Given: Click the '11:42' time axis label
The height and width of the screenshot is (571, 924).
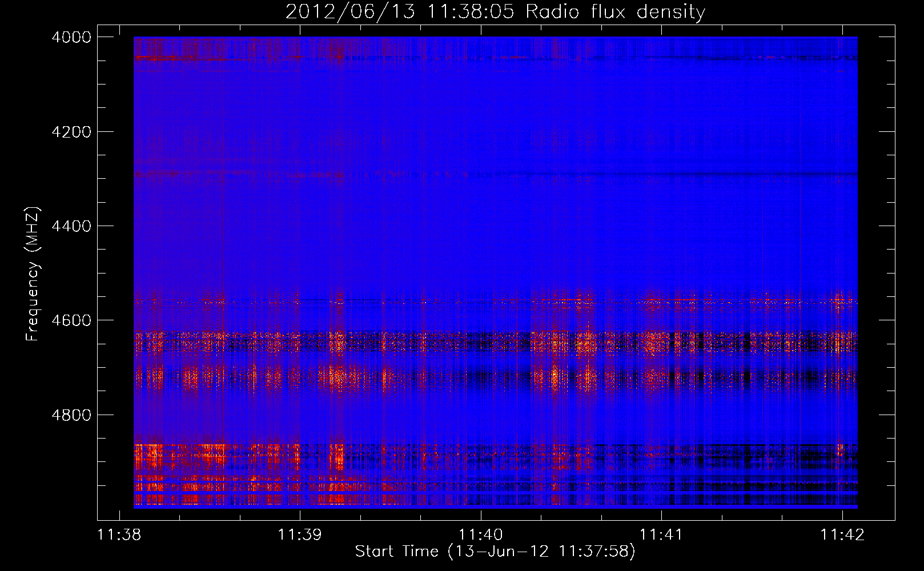Looking at the screenshot, I should (842, 534).
